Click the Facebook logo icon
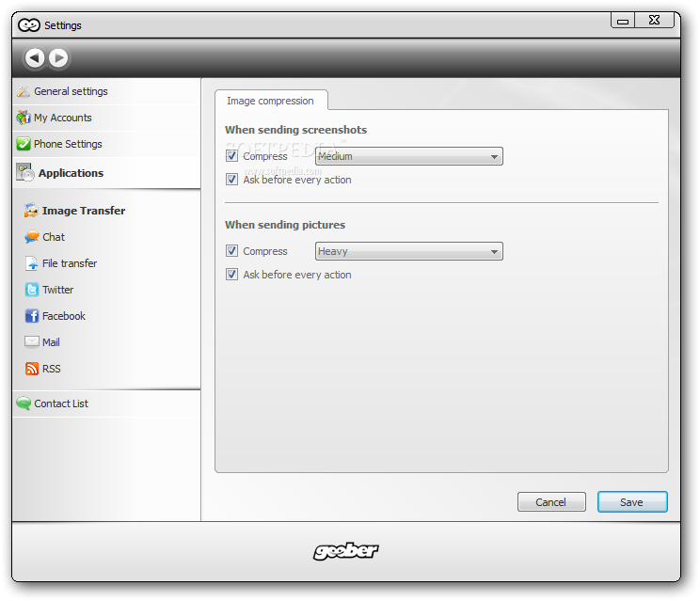 pos(32,316)
